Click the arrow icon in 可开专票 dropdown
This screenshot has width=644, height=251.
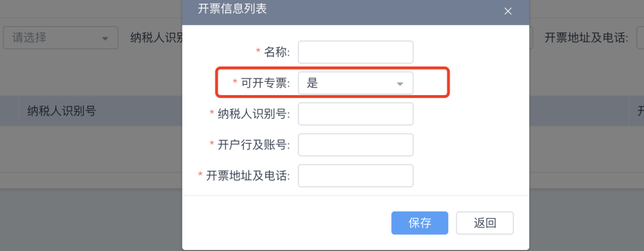click(x=399, y=84)
